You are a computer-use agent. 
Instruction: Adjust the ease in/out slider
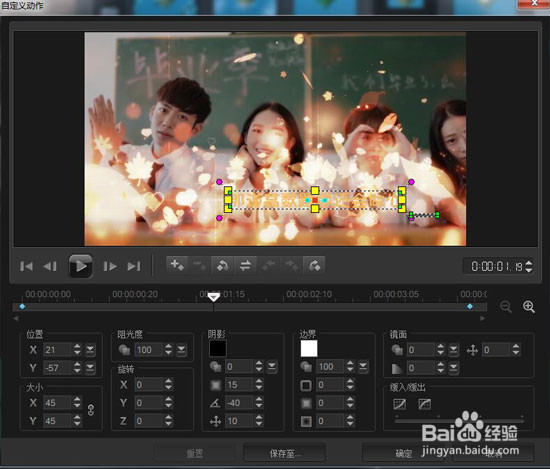coord(459,420)
